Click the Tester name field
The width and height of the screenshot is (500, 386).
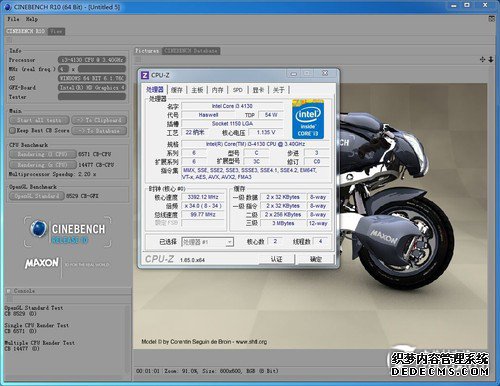tap(92, 97)
